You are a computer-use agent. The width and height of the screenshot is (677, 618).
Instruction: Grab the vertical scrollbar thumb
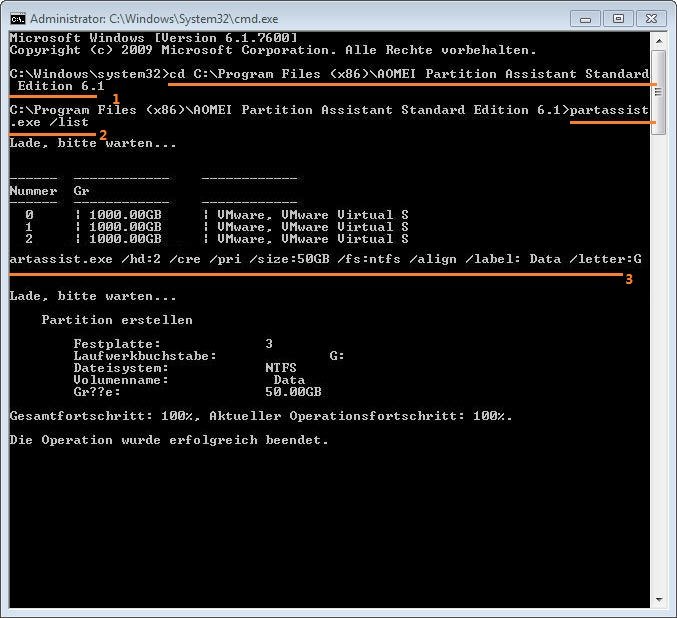(659, 92)
